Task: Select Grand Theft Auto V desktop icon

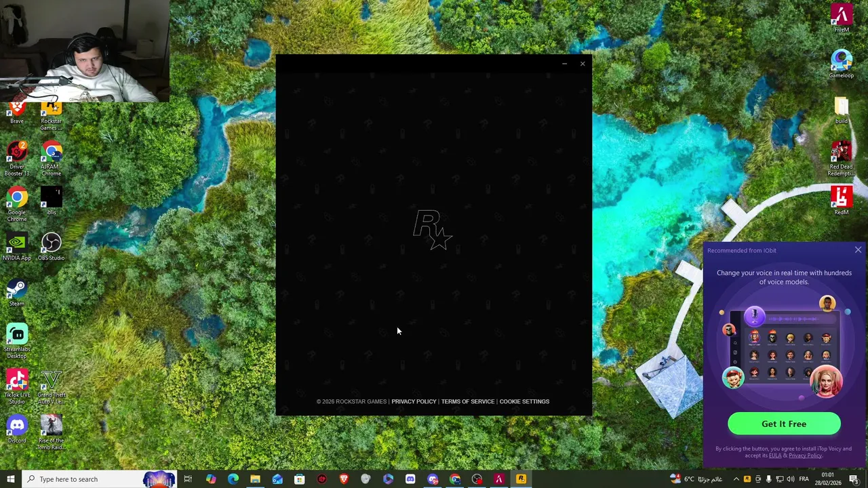Action: [x=51, y=387]
